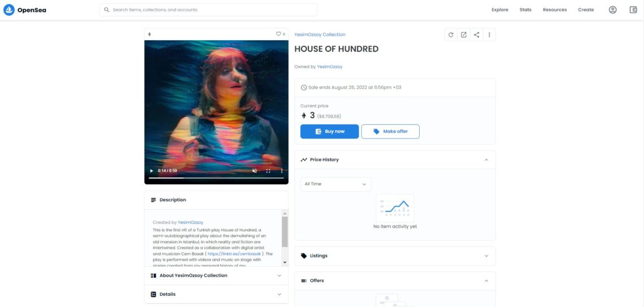Open the Stats menu
This screenshot has width=644, height=307.
[x=525, y=10]
